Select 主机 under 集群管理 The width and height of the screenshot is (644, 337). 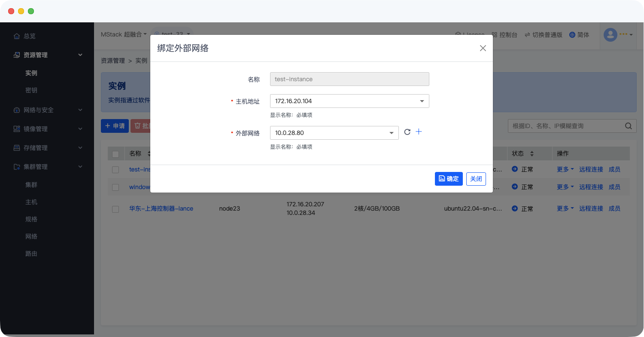pyautogui.click(x=31, y=202)
